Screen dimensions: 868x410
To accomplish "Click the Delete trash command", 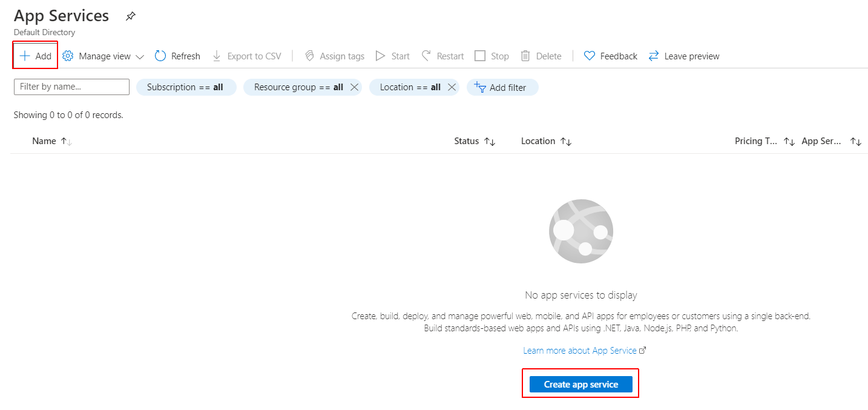I will (541, 56).
